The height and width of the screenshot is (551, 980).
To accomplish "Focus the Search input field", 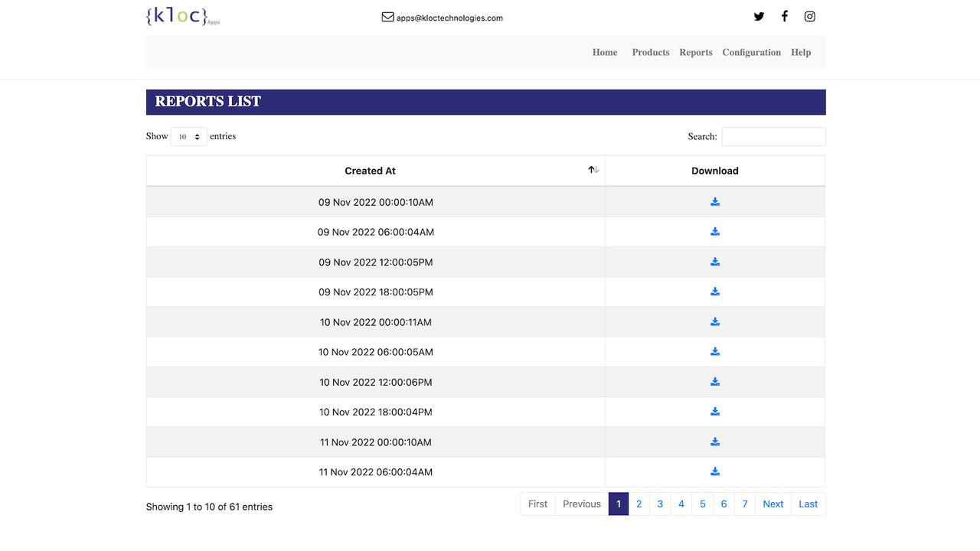I will tap(774, 136).
